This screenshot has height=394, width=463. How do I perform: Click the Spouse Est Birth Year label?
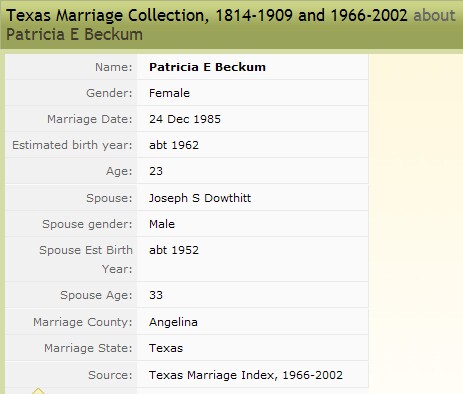click(86, 259)
